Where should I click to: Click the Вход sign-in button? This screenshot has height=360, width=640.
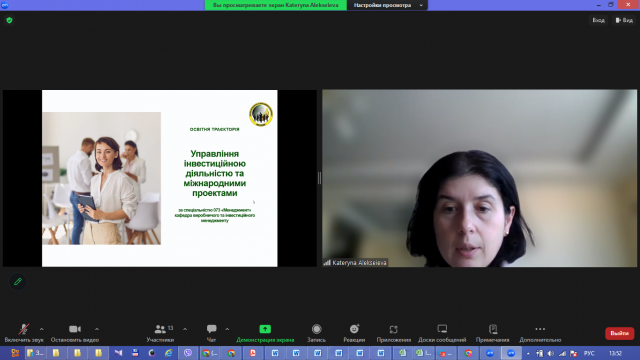tap(598, 20)
